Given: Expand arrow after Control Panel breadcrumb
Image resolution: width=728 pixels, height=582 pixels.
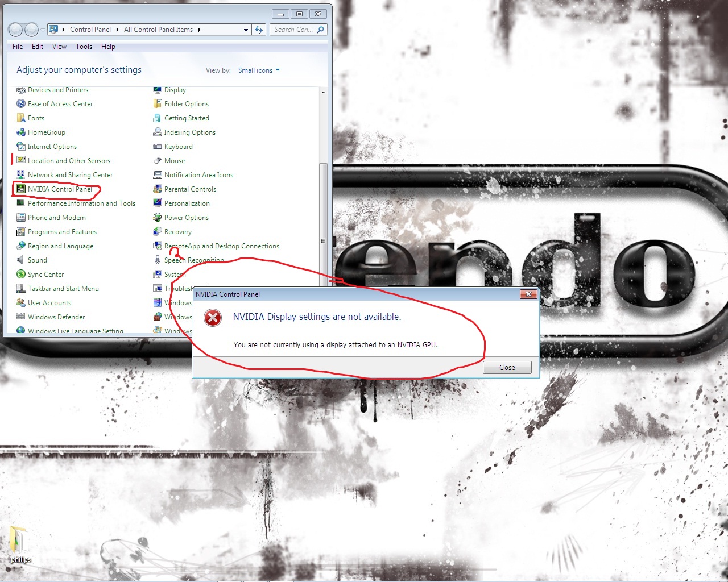Looking at the screenshot, I should 118,30.
